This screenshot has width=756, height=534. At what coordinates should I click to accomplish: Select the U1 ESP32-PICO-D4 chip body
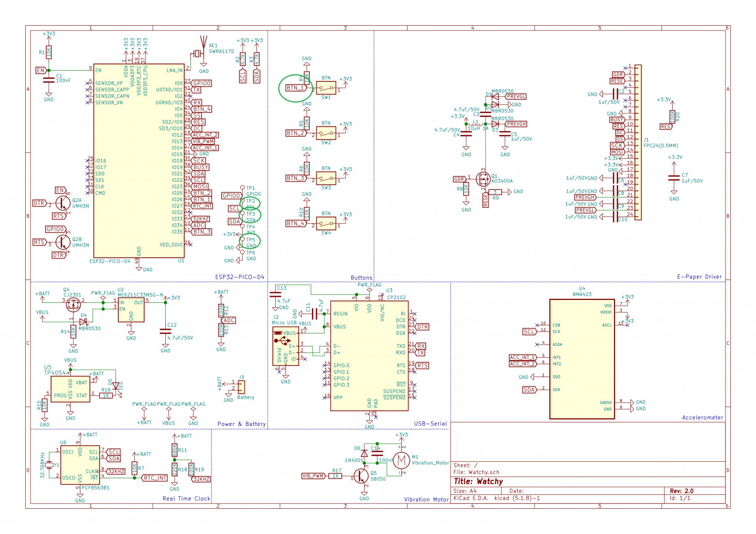(x=139, y=161)
